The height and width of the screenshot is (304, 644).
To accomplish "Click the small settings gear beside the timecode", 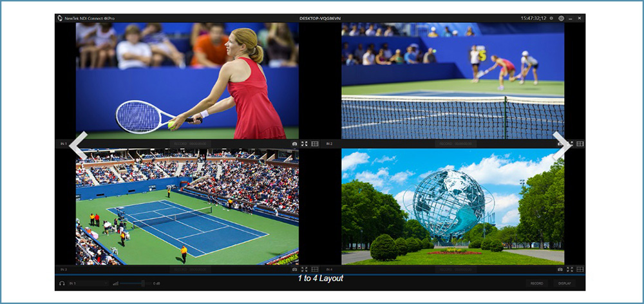I will pyautogui.click(x=551, y=18).
